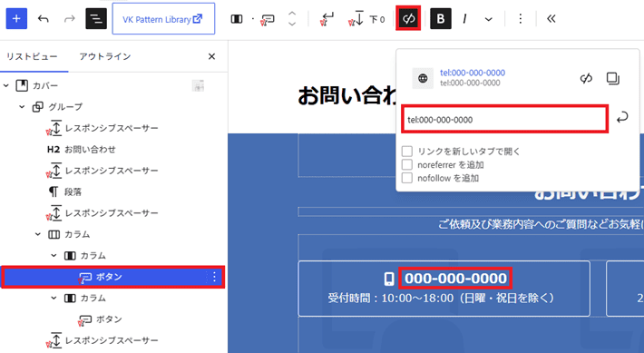This screenshot has width=644, height=353.
Task: Select parent column block icon in toolbar
Action: point(237,19)
